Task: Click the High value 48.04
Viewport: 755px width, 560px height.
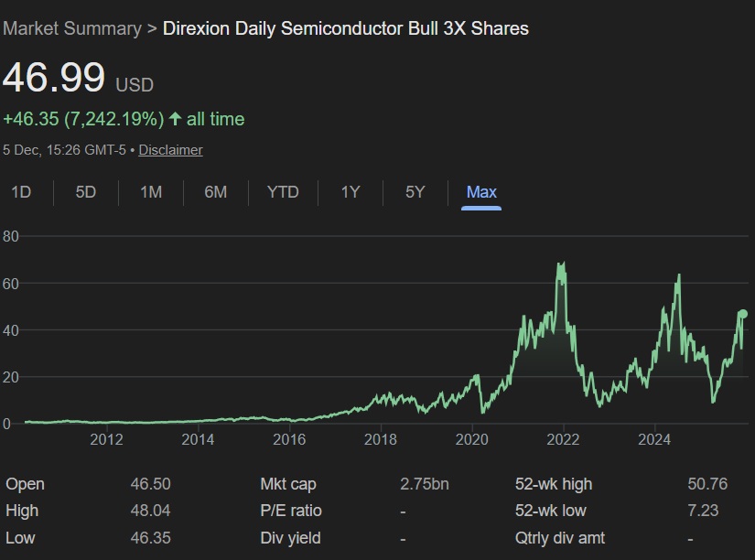Action: [x=150, y=511]
